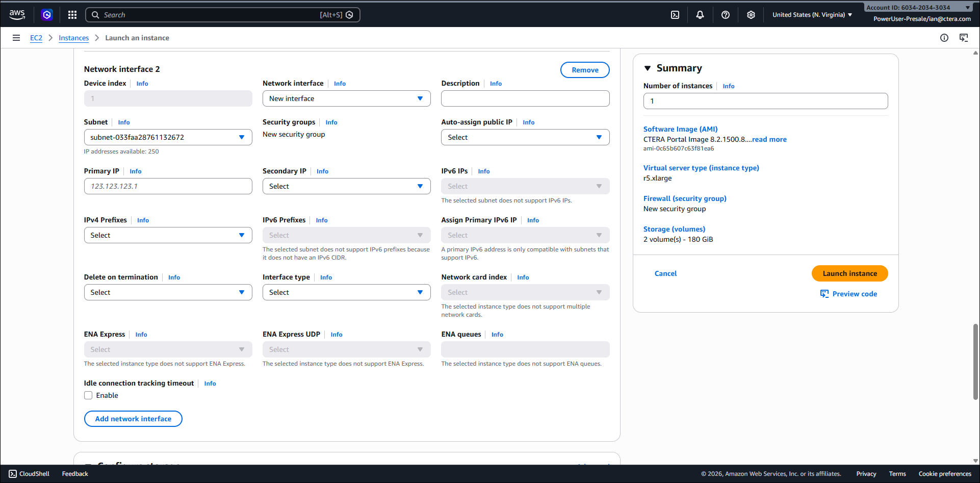This screenshot has height=483, width=980.
Task: Open the services grid menu
Action: tap(72, 15)
